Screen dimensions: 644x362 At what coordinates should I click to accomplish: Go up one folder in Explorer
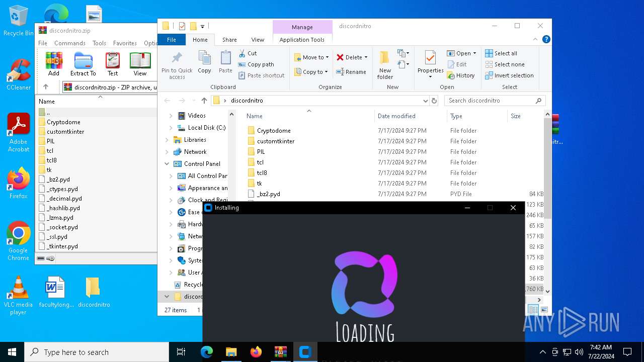pyautogui.click(x=204, y=101)
